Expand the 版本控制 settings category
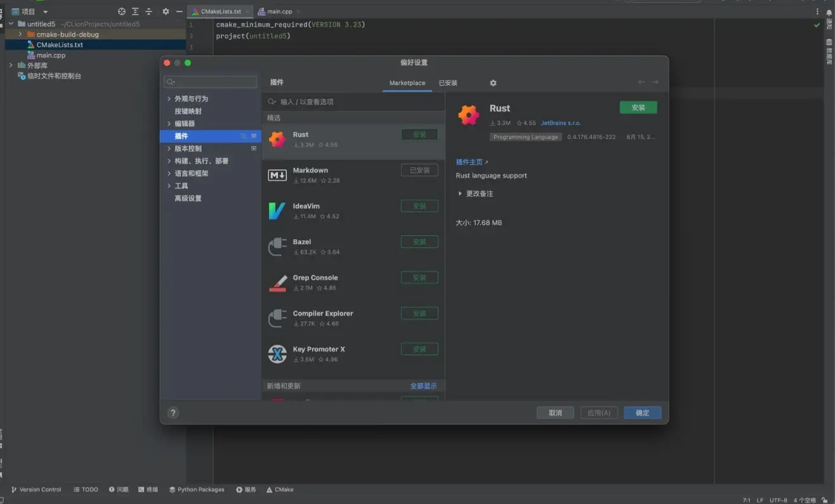Screen dimensions: 835x504 coord(169,148)
